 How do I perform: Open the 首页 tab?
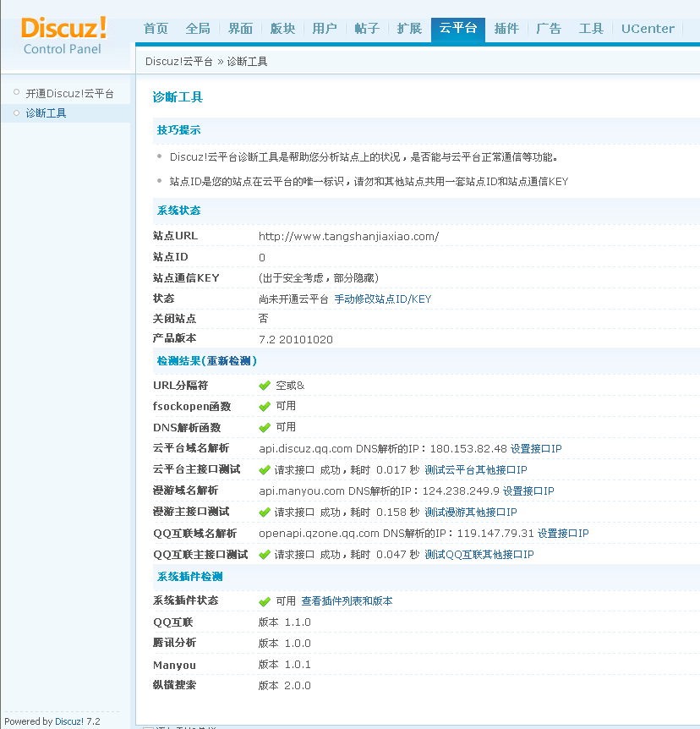tap(156, 29)
